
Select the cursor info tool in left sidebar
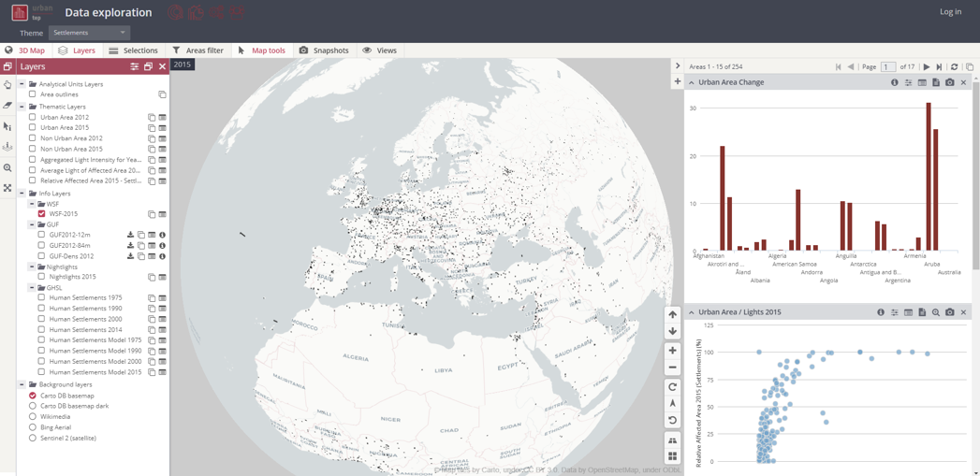click(7, 126)
